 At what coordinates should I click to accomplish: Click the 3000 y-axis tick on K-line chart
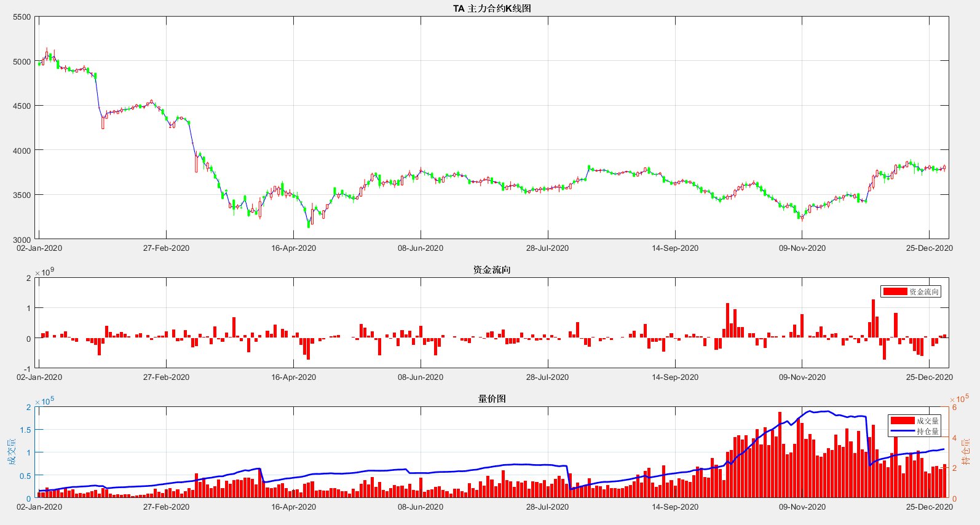22,240
